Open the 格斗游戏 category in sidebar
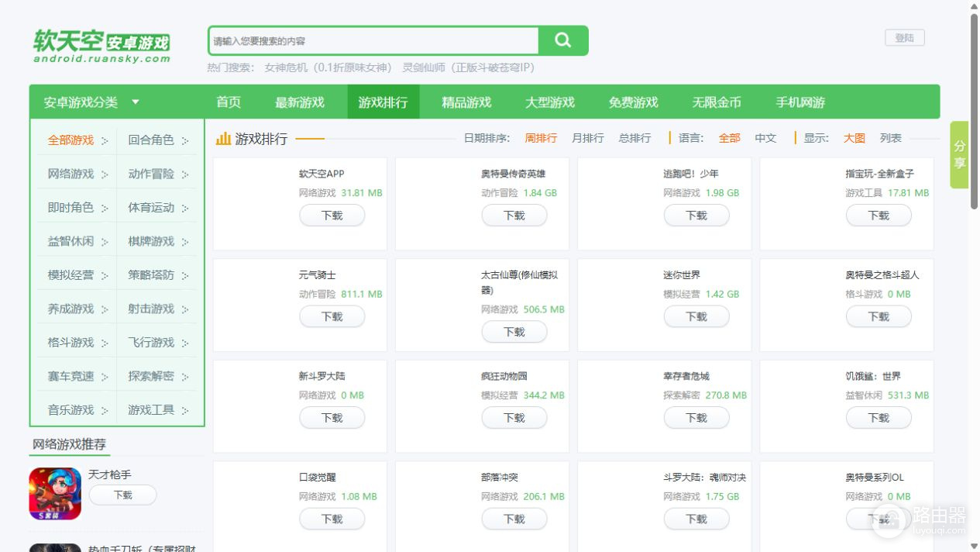The height and width of the screenshot is (552, 980). coord(71,343)
